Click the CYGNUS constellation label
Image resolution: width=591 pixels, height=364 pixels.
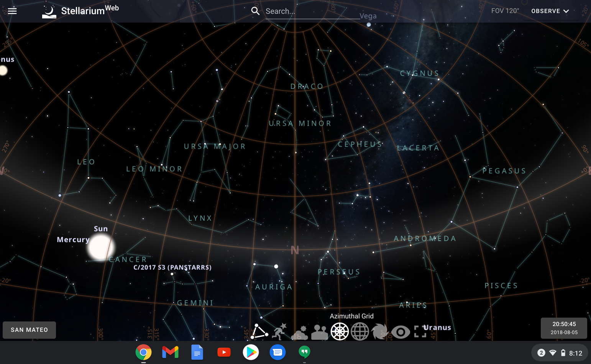pyautogui.click(x=420, y=73)
